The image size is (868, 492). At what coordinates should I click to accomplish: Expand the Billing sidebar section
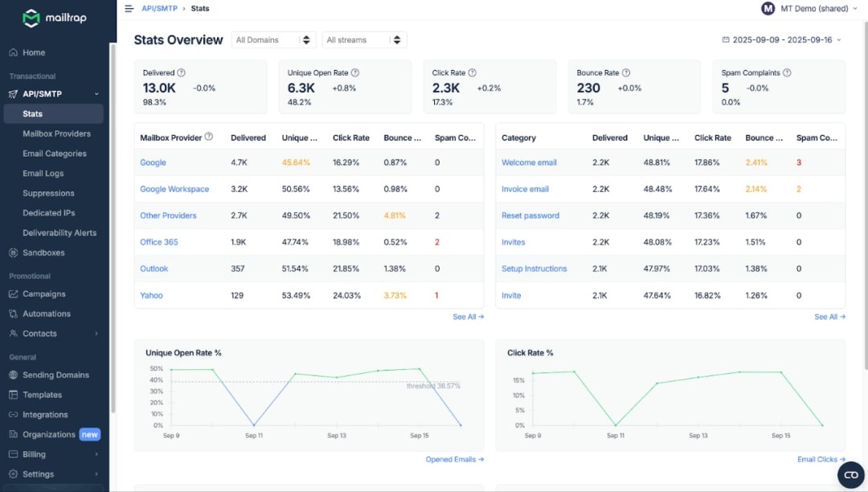(x=96, y=454)
